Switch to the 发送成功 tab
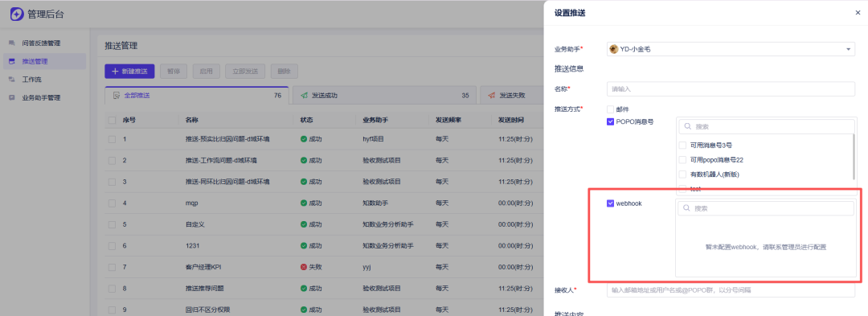Image resolution: width=868 pixels, height=316 pixels. point(384,95)
